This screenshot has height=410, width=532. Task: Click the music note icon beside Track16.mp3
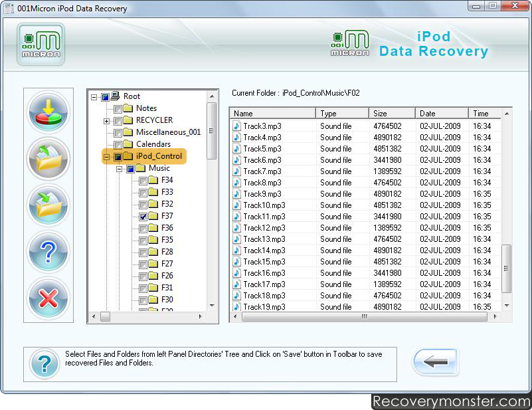(236, 273)
